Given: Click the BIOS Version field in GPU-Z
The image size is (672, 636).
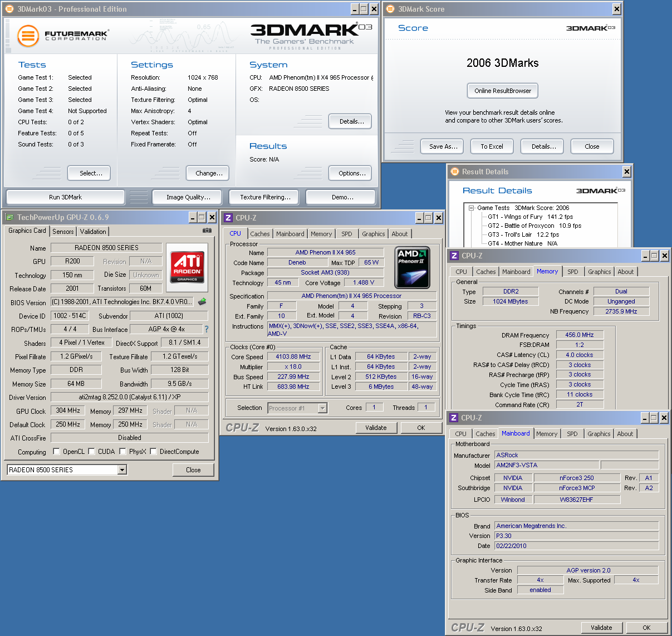Looking at the screenshot, I should 122,302.
